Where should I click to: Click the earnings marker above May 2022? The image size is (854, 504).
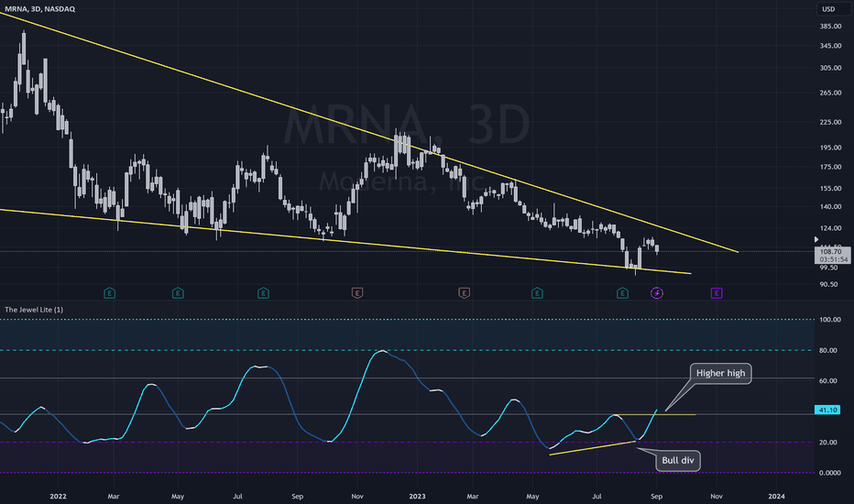click(x=178, y=293)
